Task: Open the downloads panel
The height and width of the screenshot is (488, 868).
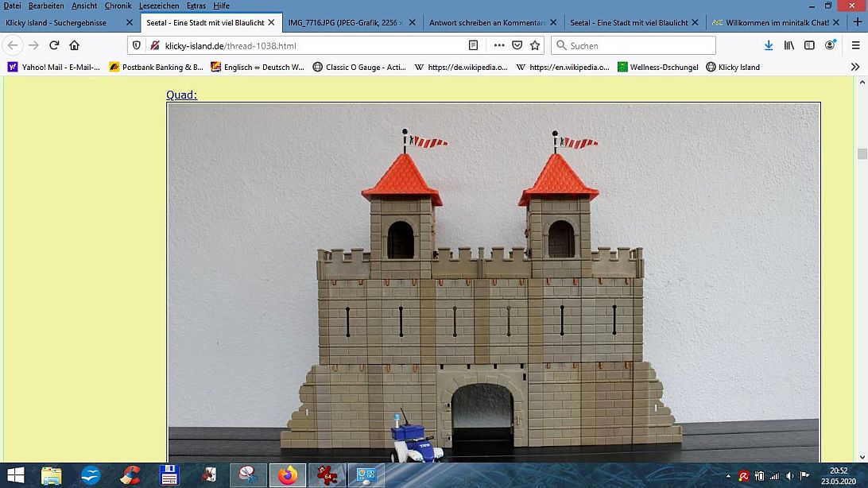Action: point(769,45)
